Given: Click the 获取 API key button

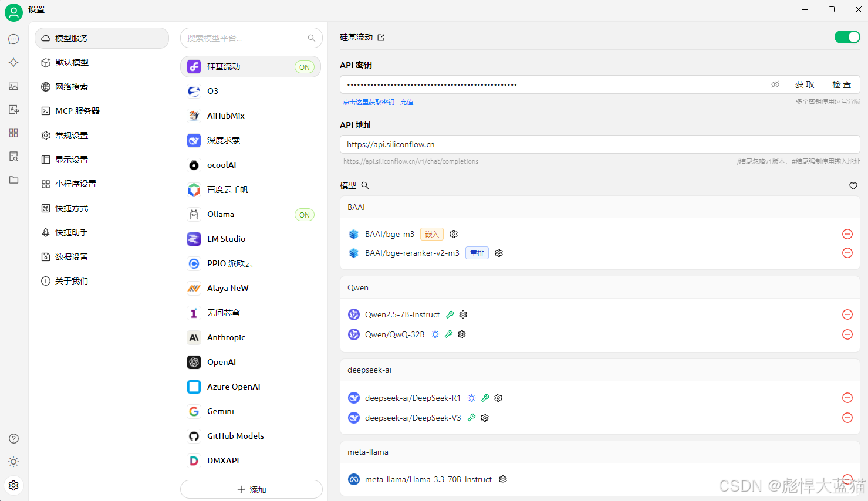Looking at the screenshot, I should pos(805,84).
